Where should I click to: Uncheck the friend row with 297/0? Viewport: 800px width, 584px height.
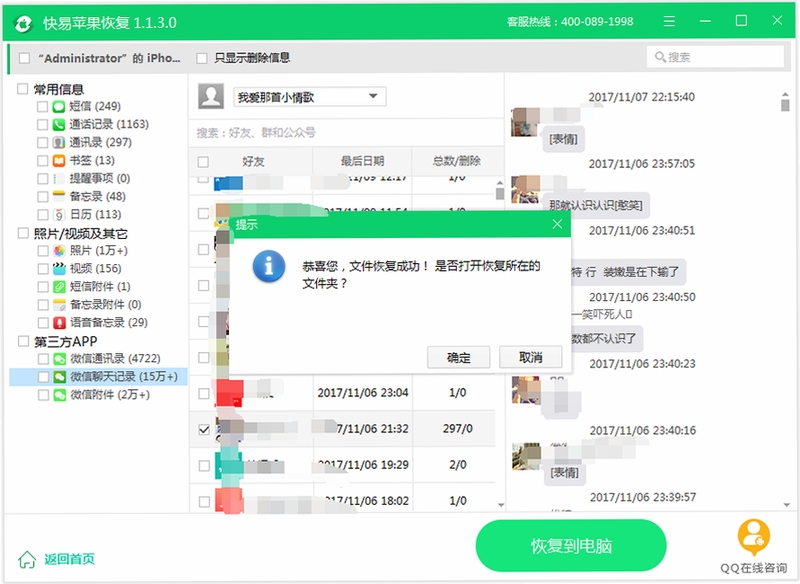point(204,429)
